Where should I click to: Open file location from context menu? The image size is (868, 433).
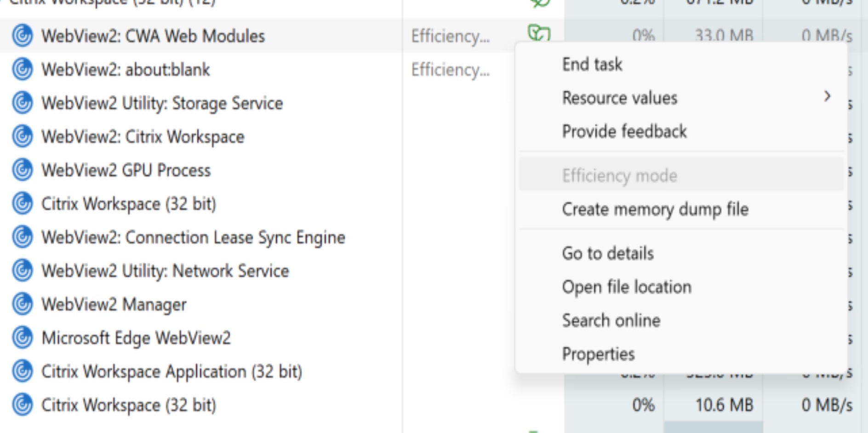[627, 287]
